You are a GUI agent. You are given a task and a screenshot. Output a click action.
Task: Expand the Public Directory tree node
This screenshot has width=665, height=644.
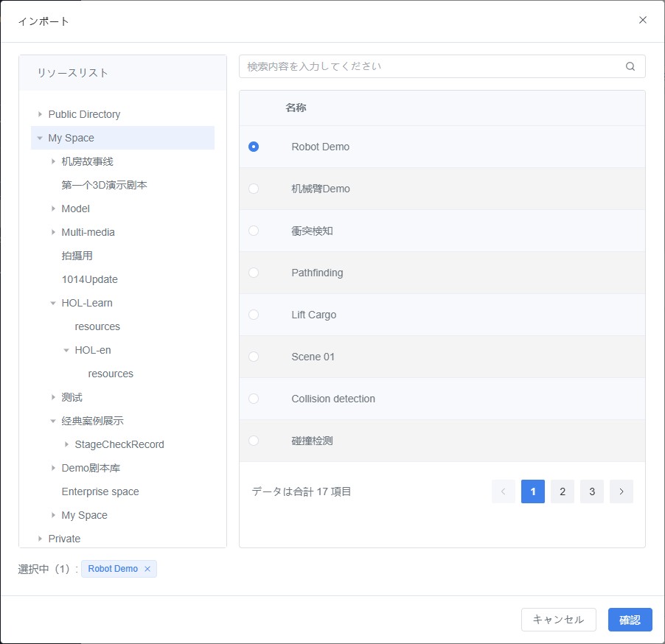[40, 114]
